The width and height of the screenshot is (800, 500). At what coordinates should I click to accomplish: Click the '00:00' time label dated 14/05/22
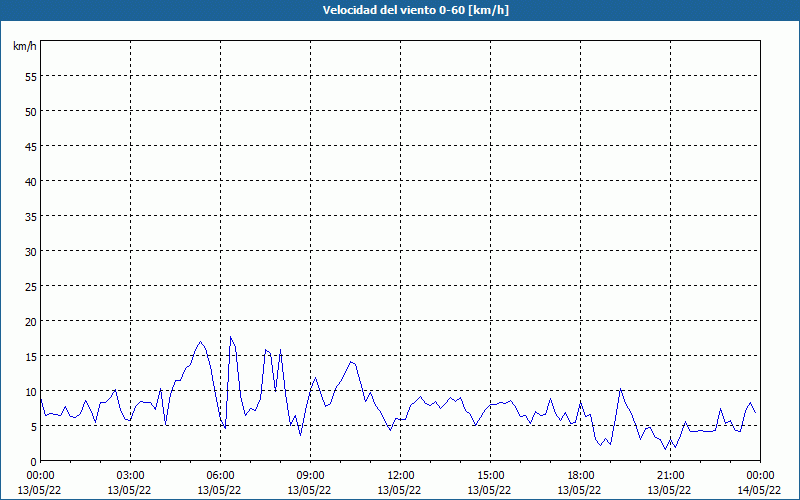tap(760, 476)
